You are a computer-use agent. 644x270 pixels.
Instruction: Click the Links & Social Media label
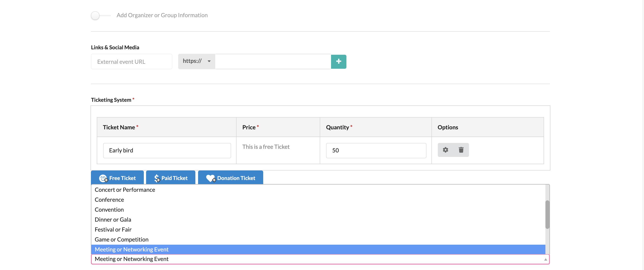(x=115, y=47)
